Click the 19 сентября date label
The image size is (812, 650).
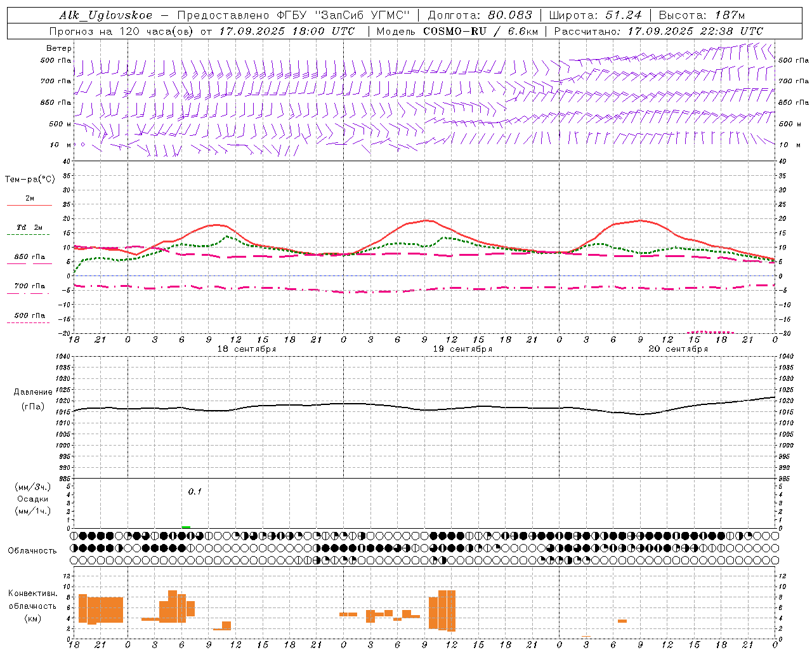point(462,349)
